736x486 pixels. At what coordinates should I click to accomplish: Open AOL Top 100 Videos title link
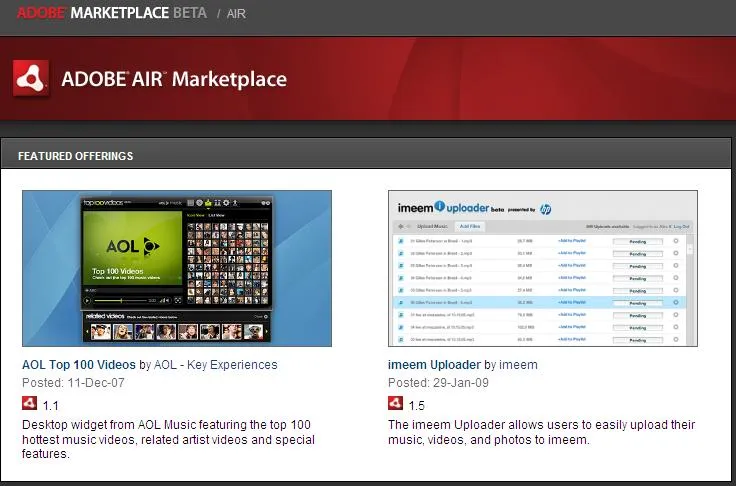79,365
